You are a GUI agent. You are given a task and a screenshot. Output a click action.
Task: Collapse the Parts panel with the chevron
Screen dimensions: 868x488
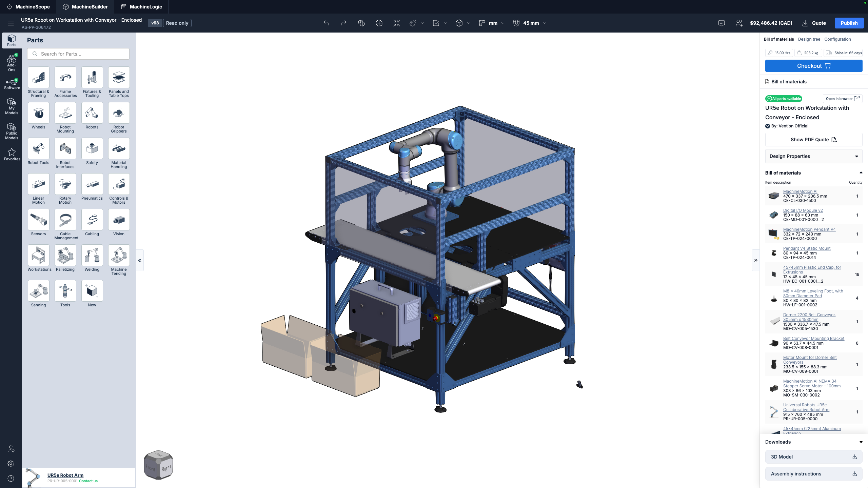click(140, 260)
